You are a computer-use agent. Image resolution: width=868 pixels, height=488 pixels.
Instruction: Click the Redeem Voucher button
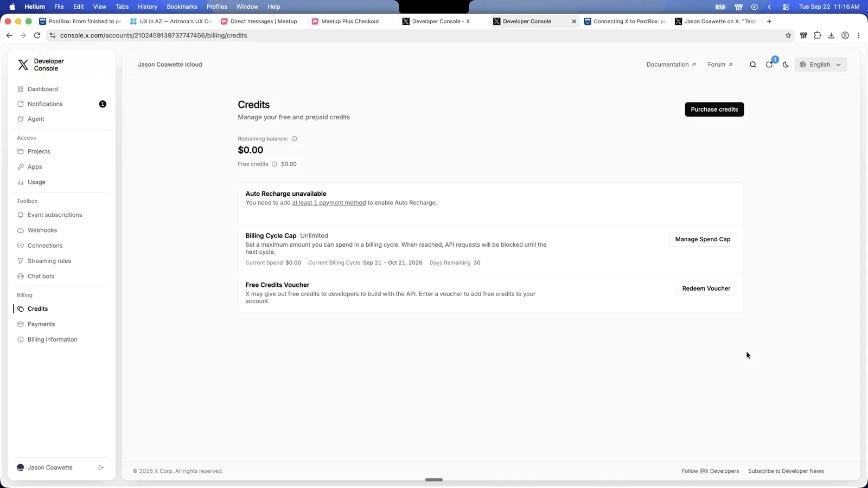706,288
